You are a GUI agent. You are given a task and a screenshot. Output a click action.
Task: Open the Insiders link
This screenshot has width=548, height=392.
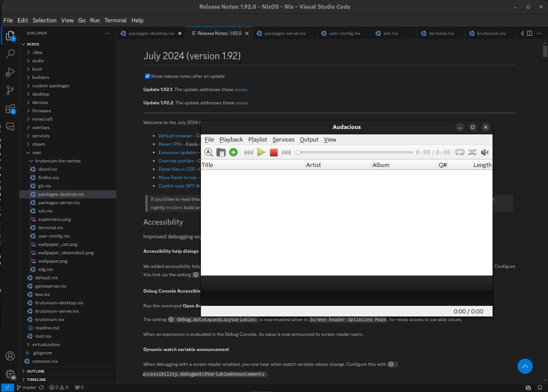tap(174, 208)
